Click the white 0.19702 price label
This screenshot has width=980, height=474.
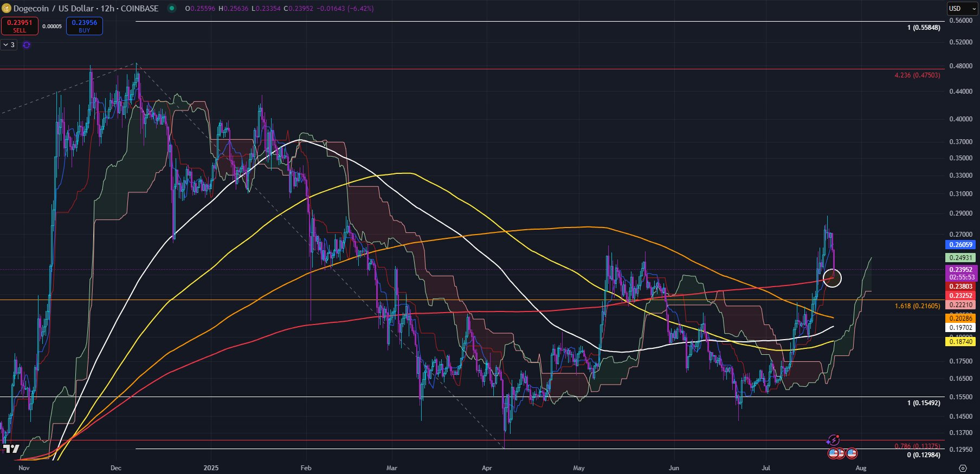pyautogui.click(x=960, y=328)
